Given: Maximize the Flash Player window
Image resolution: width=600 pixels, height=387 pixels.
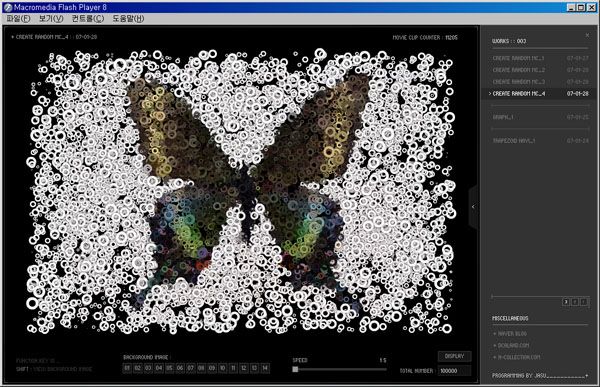Looking at the screenshot, I should 581,7.
